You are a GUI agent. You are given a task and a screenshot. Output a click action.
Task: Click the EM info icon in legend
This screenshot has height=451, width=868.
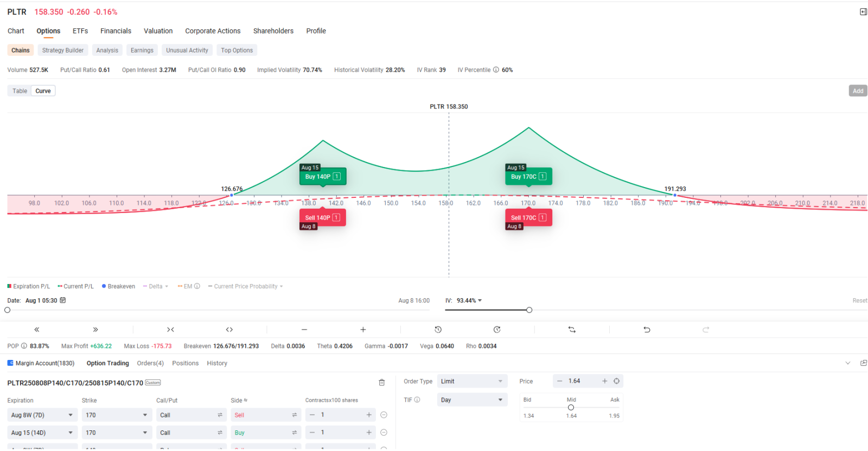coord(197,286)
